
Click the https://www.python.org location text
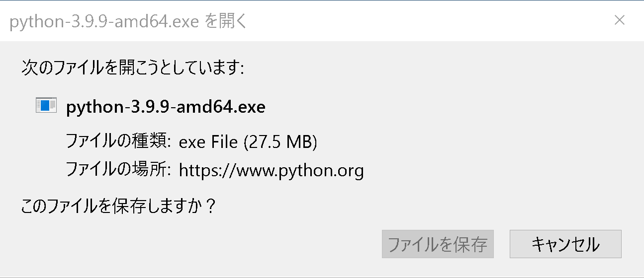click(x=272, y=171)
